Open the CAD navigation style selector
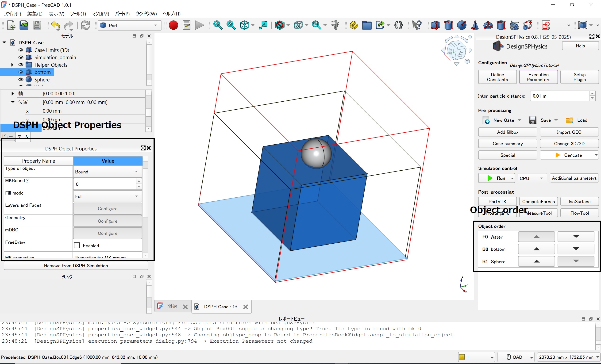This screenshot has width=601, height=364. tap(515, 357)
